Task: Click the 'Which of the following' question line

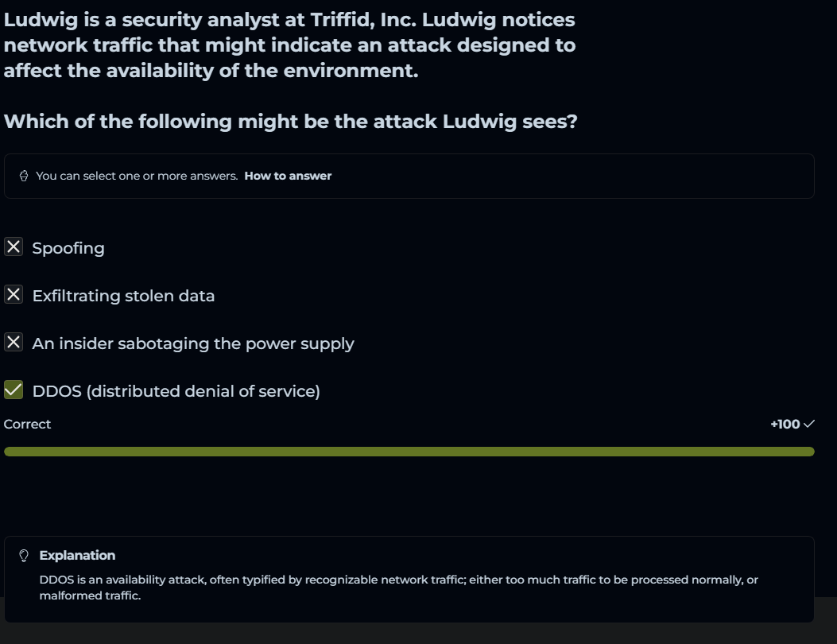Action: click(290, 122)
